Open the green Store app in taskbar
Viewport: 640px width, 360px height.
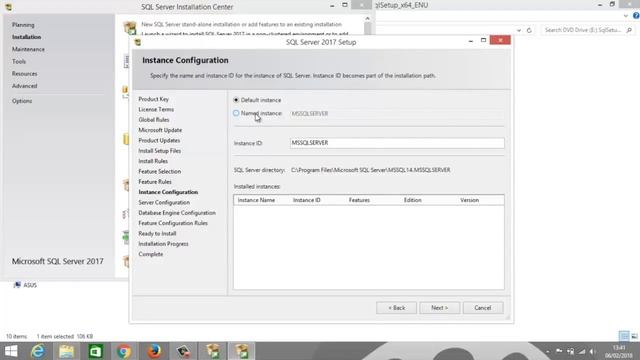point(96,351)
